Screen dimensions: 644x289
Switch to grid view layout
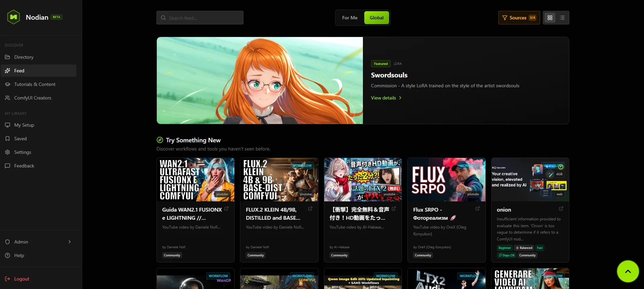(550, 18)
